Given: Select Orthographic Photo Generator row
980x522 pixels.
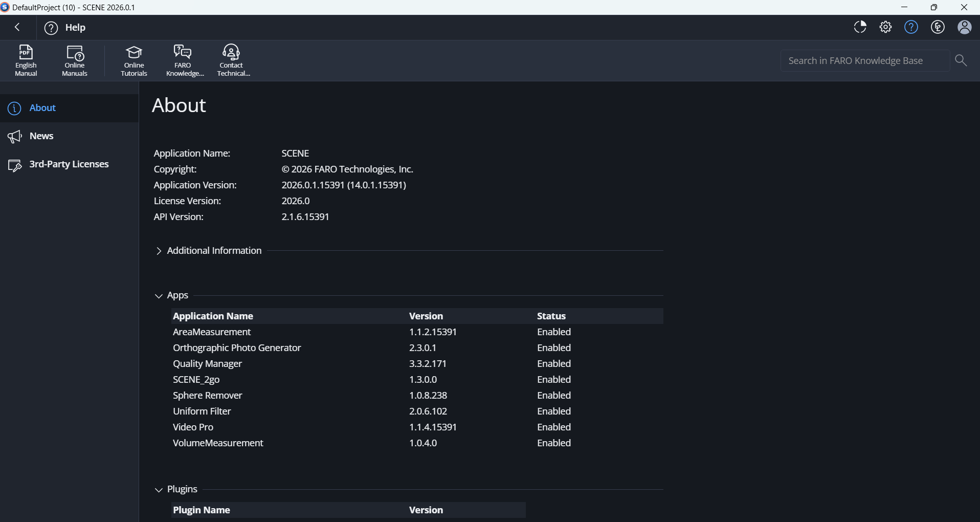Looking at the screenshot, I should pyautogui.click(x=417, y=348).
